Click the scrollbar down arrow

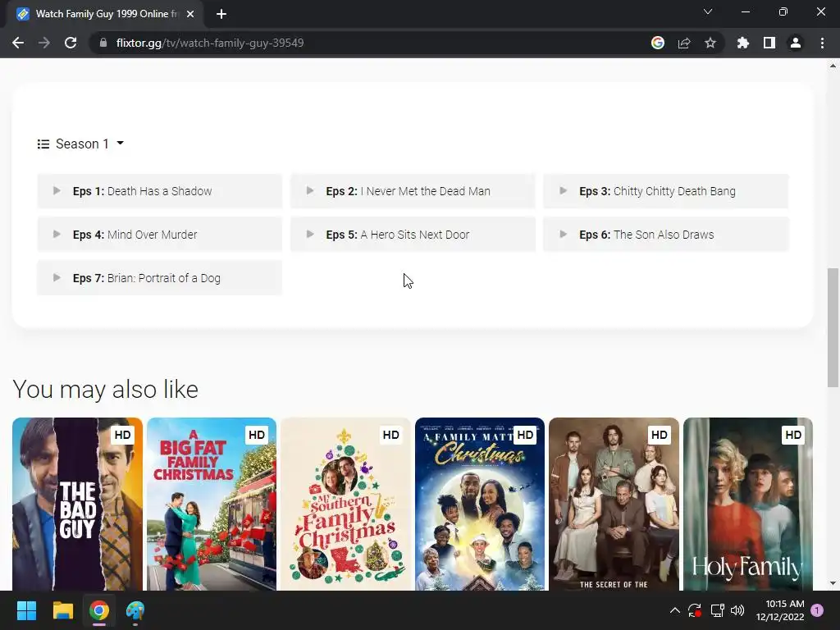coord(833,583)
